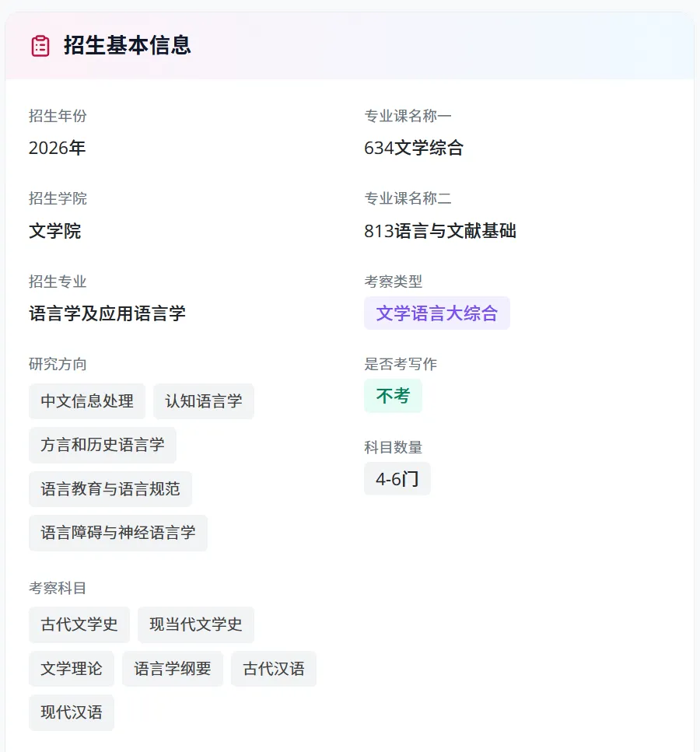Select the 文学理论 subject tag
This screenshot has height=752, width=700.
72,669
